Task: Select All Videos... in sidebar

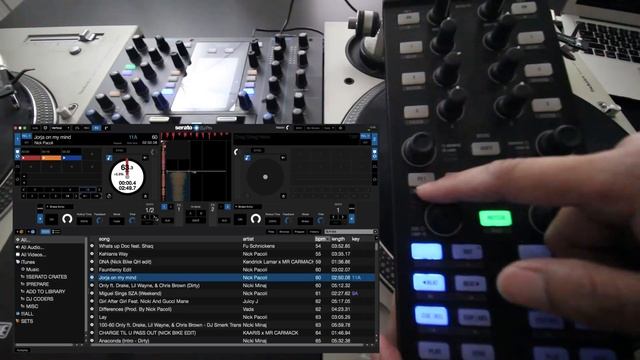Action: coord(33,255)
